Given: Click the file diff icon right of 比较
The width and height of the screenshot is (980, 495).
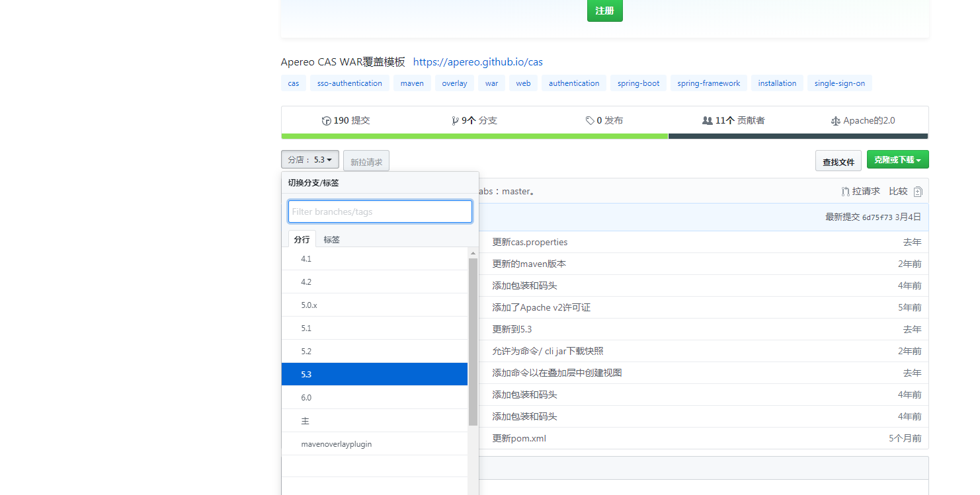Looking at the screenshot, I should (918, 192).
